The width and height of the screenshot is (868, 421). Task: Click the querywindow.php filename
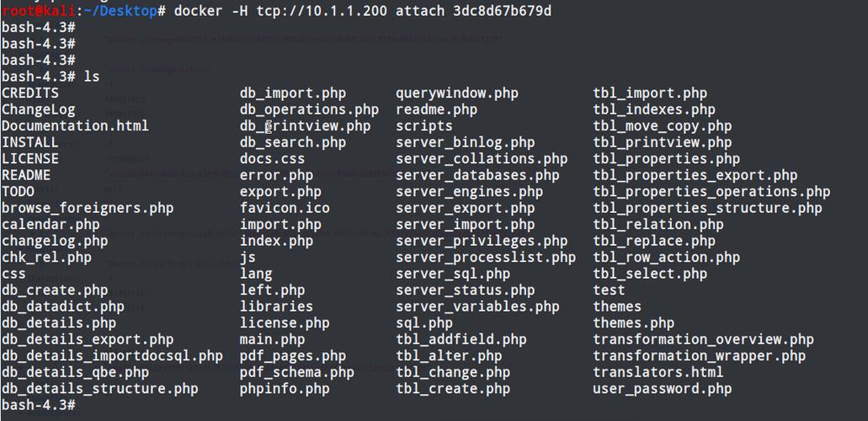pos(457,93)
